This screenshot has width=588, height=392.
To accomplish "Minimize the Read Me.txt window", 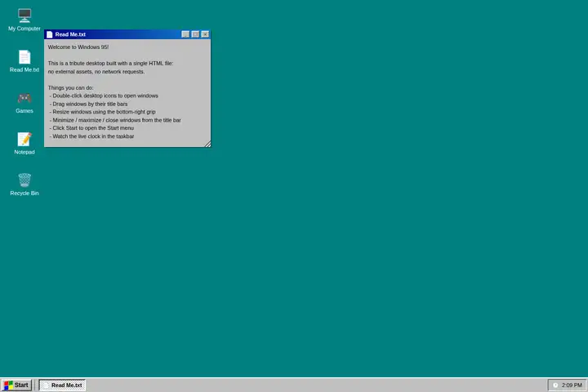I will [x=185, y=34].
